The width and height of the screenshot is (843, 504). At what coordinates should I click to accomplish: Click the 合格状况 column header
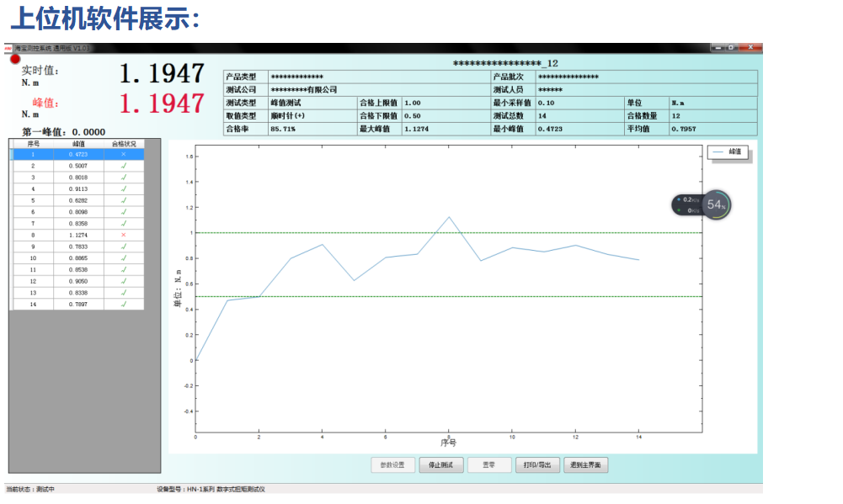tap(124, 144)
